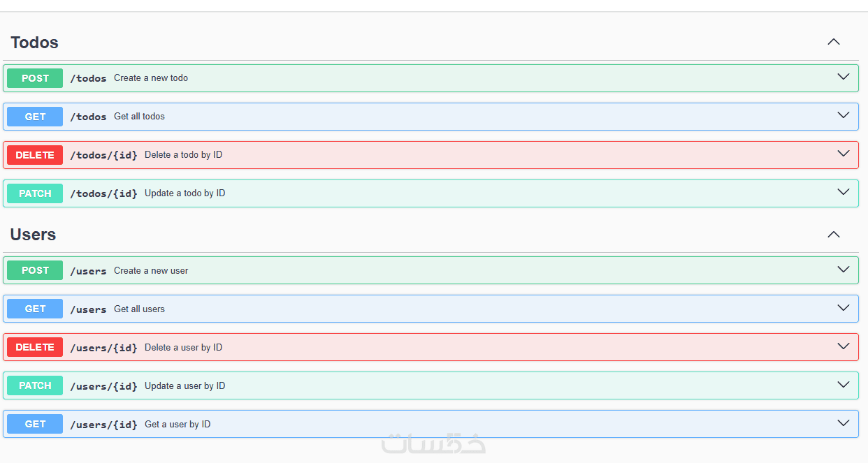Click the GET badge for /todos
868x463 pixels.
(x=35, y=117)
